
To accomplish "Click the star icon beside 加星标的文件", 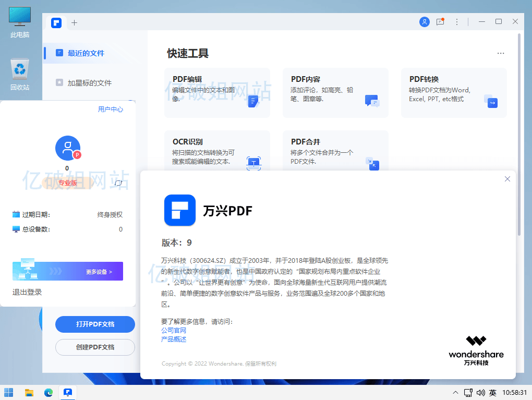I will pos(59,82).
